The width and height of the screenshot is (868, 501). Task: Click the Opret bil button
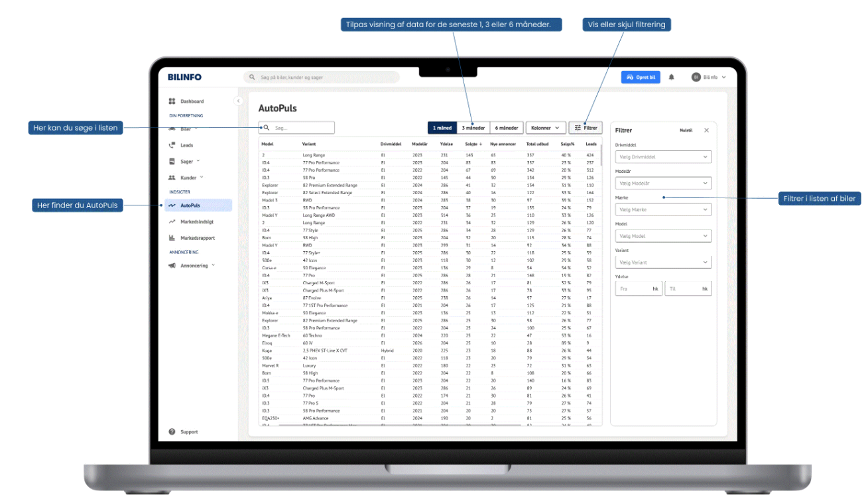[641, 77]
